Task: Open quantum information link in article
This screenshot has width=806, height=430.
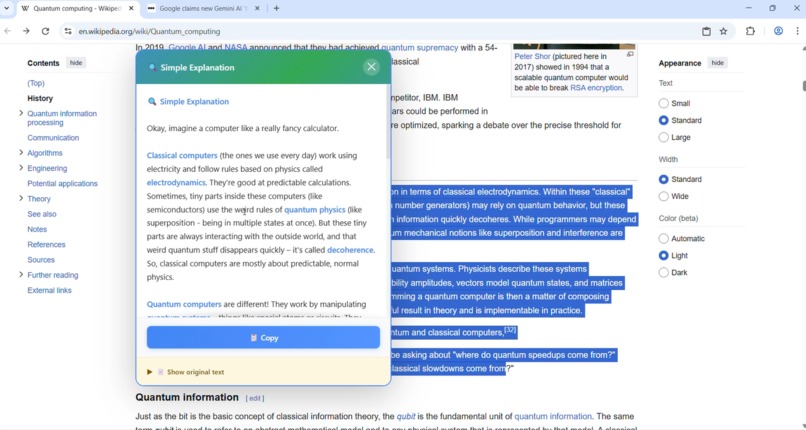Action: click(x=553, y=416)
